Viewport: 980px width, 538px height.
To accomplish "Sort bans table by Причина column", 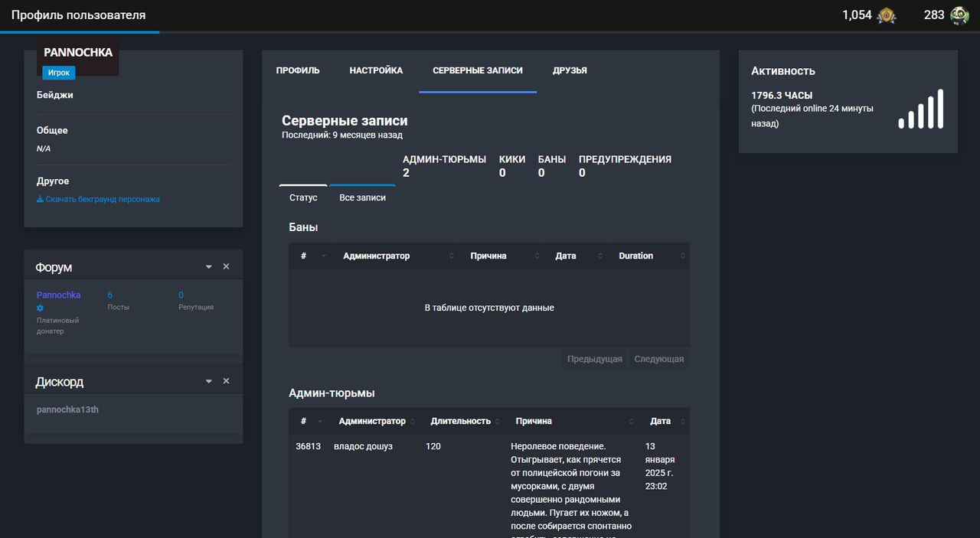I will tap(504, 256).
